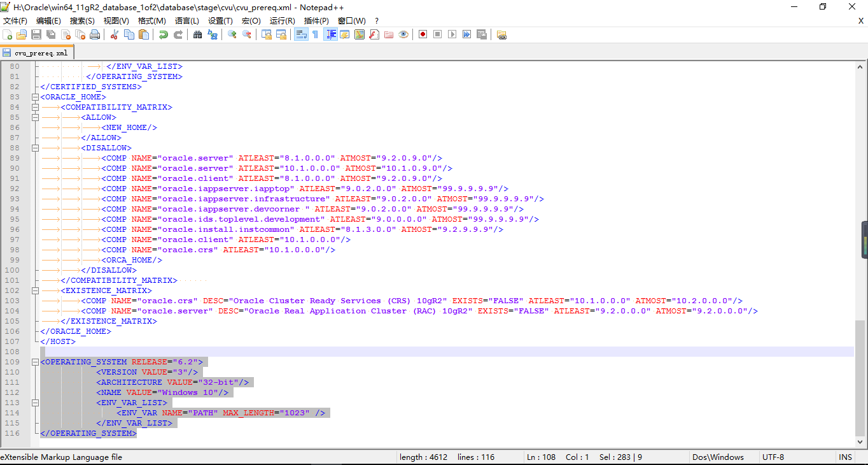Click line number 108 in the margin
The width and height of the screenshot is (868, 465).
click(12, 352)
